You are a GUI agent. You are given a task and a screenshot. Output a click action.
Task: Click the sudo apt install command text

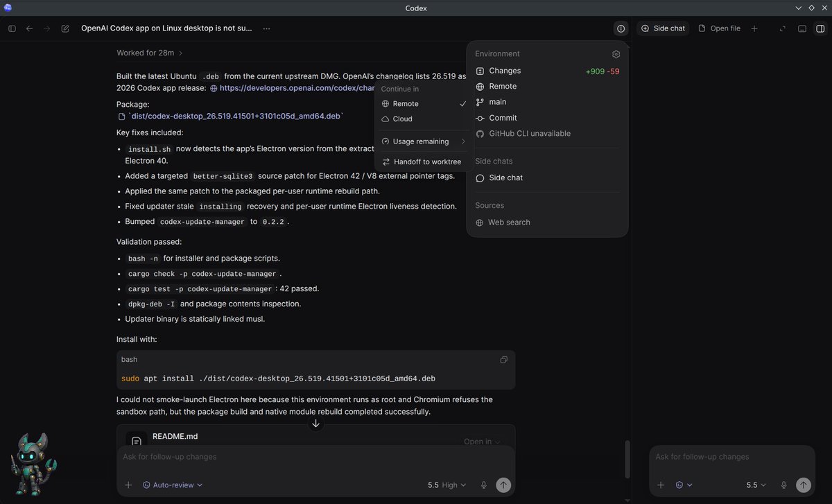click(x=278, y=379)
